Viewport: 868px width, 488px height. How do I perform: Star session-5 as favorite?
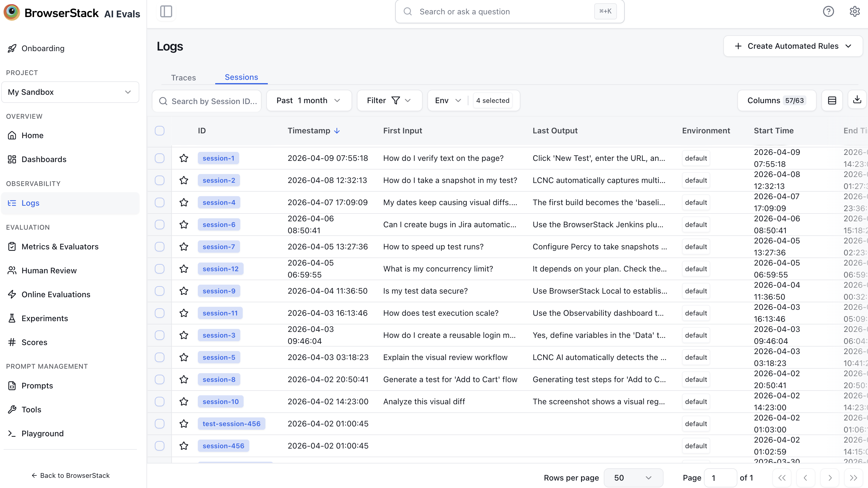184,357
